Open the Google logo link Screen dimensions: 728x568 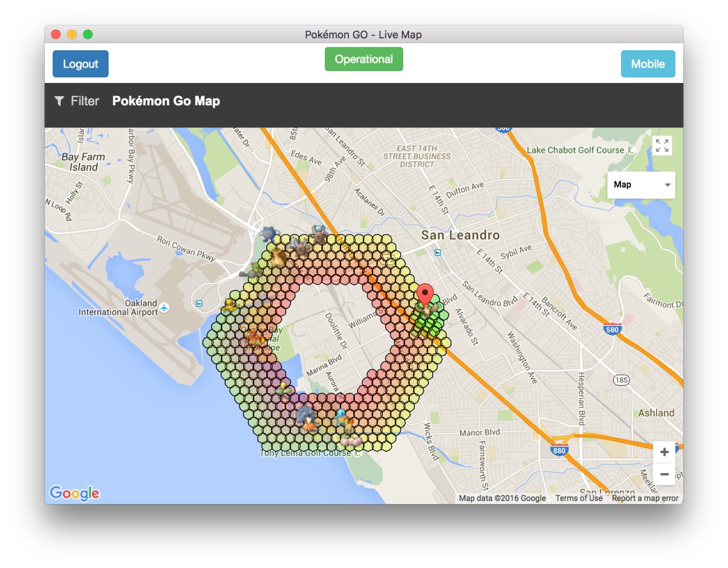coord(75,492)
